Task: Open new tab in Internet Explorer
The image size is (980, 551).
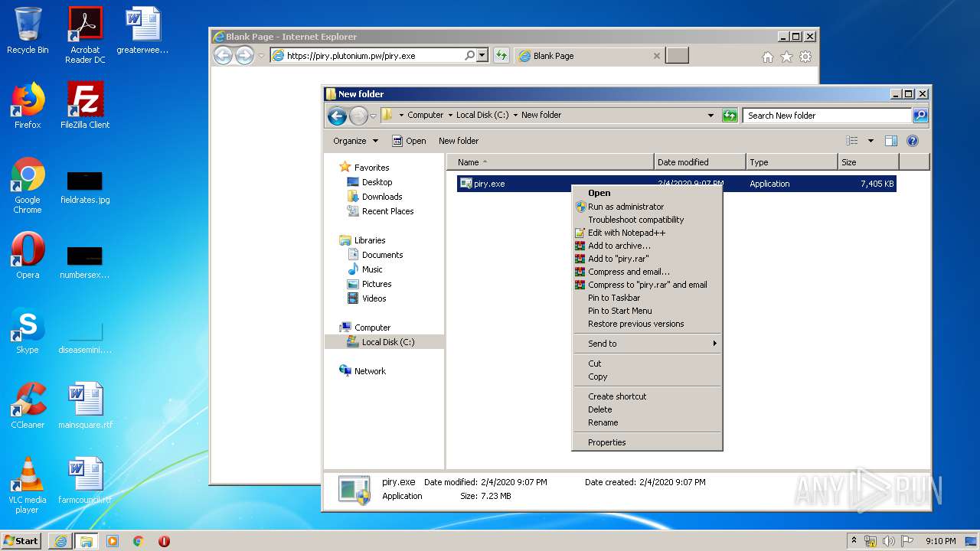Action: click(x=677, y=55)
